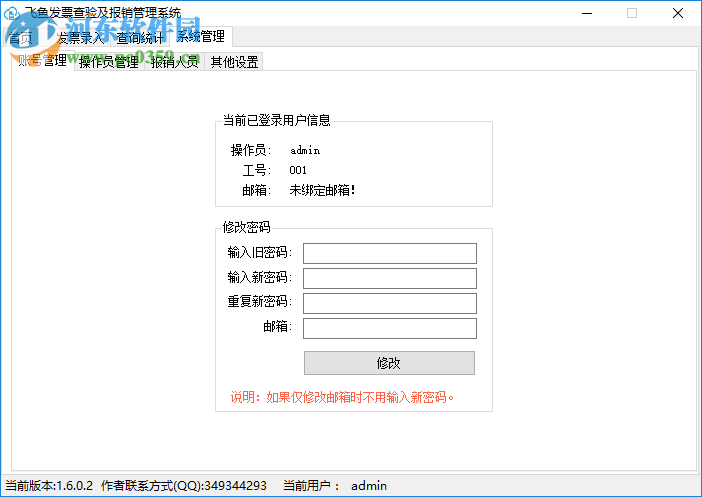Screen dimensions: 702x497
Task: Focus the 输入新密码 input field
Action: 390,278
